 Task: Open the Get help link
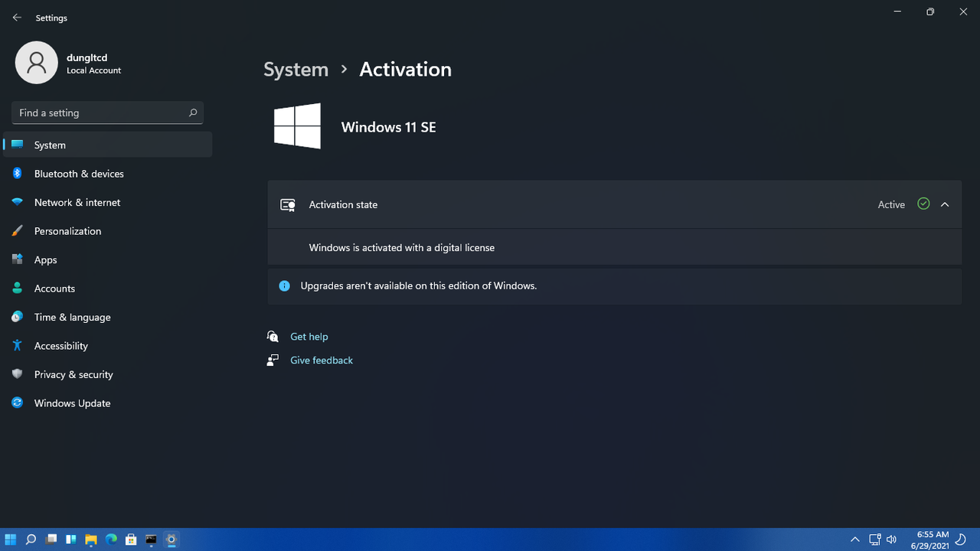coord(309,337)
